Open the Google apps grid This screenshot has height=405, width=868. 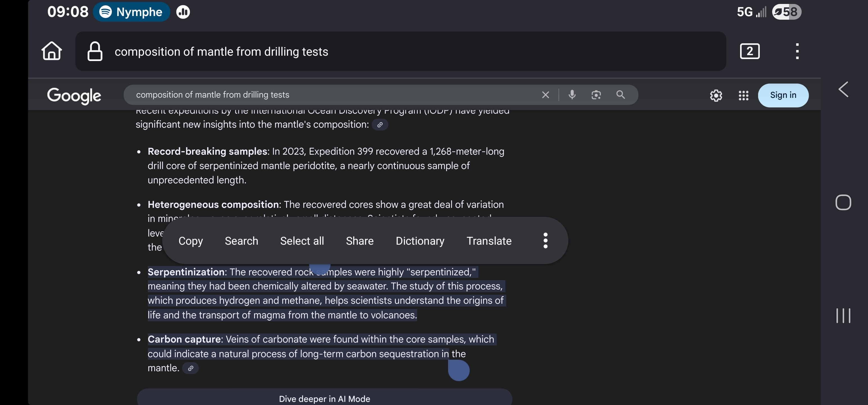point(744,95)
